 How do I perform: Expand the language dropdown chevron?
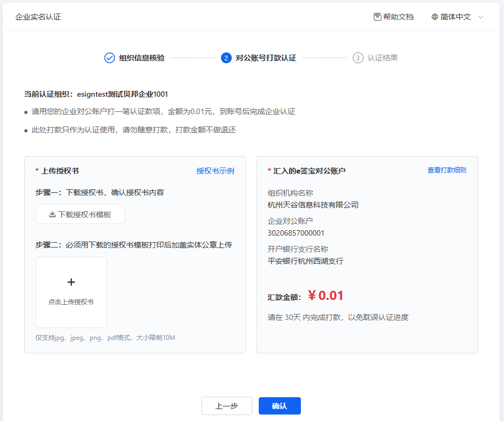(x=481, y=17)
